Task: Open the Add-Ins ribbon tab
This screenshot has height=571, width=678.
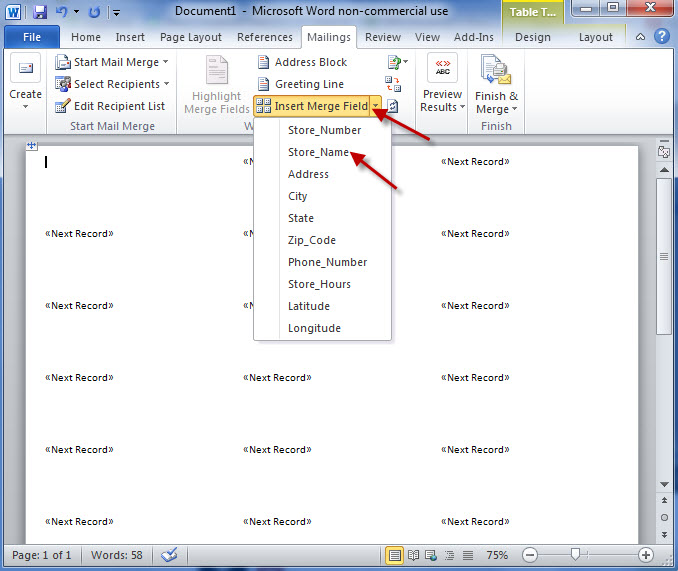Action: [473, 38]
